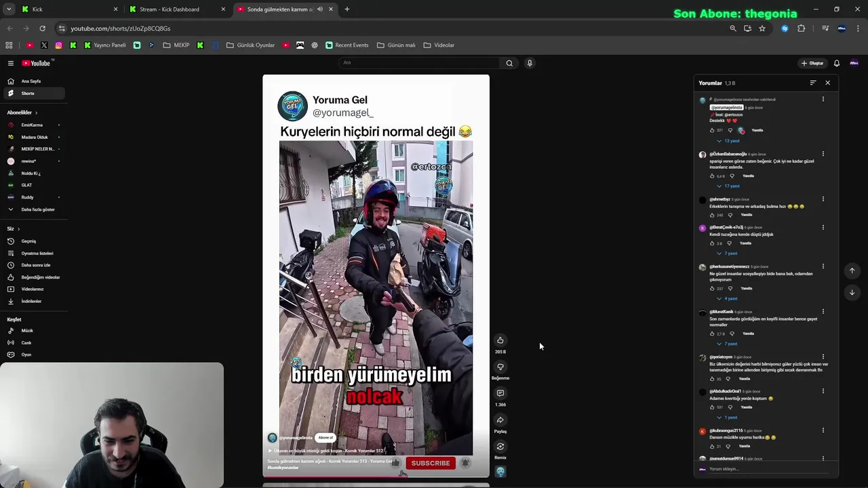Image resolution: width=868 pixels, height=488 pixels.
Task: Reload the page in Chrome
Action: tap(42, 28)
